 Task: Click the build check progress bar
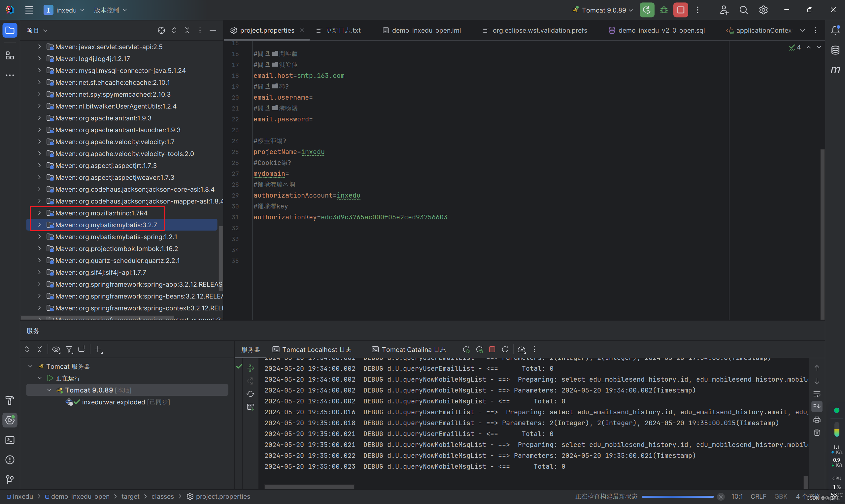click(678, 496)
